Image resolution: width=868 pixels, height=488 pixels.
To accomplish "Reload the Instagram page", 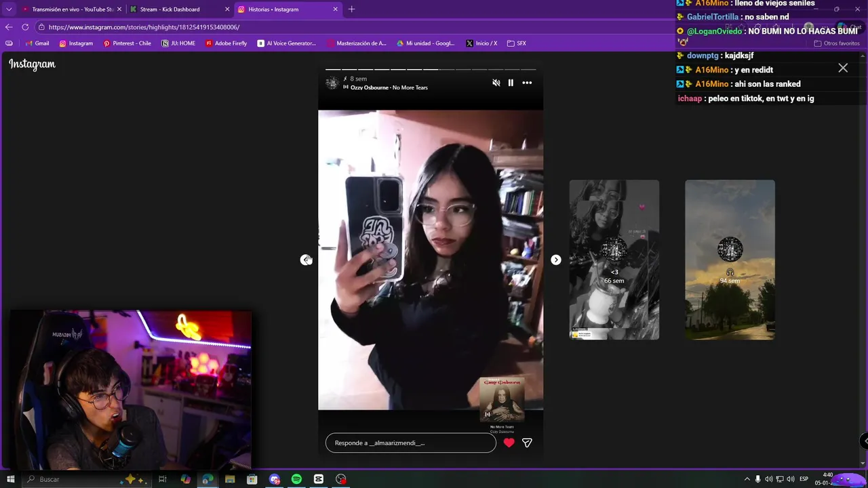I will 25,27.
